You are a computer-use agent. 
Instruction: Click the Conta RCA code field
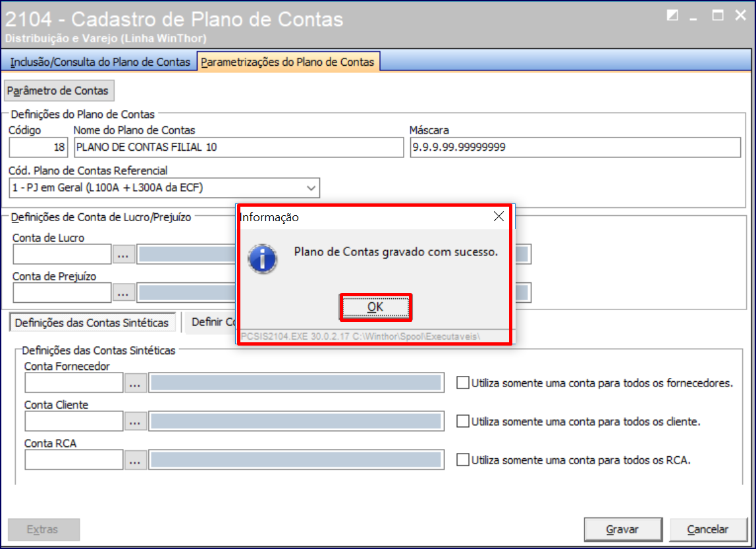coord(74,460)
